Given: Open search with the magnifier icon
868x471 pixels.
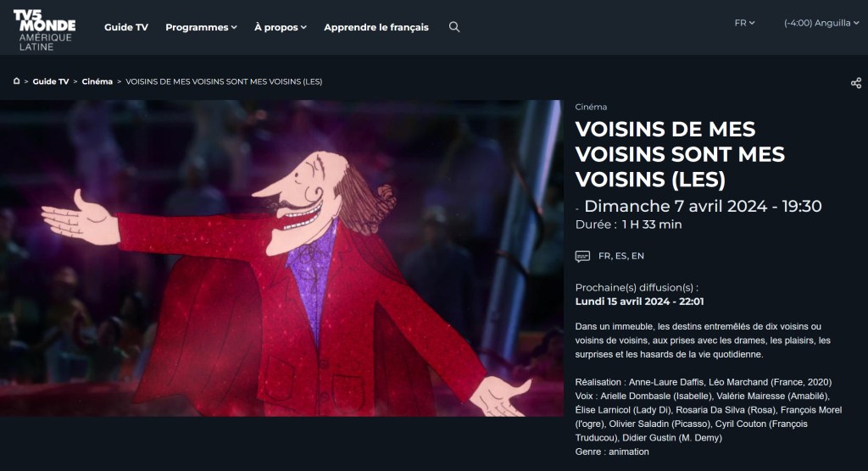Looking at the screenshot, I should (x=454, y=27).
